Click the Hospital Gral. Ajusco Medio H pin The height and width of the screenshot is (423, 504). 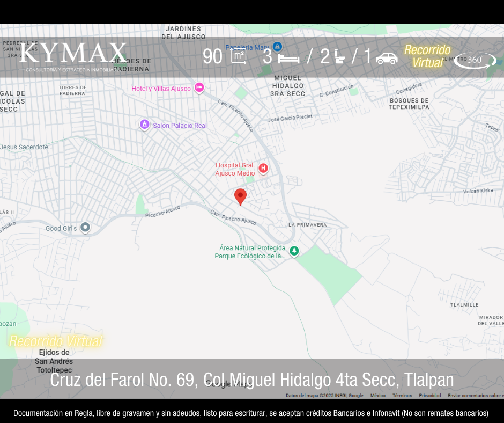tap(263, 168)
